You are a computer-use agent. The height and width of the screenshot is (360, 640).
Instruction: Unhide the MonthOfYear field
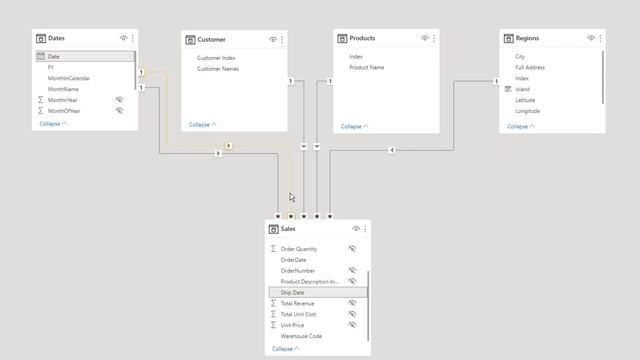[119, 111]
